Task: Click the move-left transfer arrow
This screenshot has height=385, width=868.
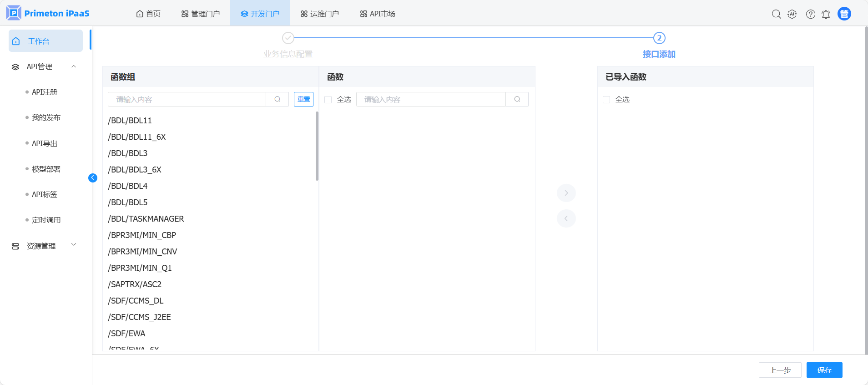Action: coord(566,218)
